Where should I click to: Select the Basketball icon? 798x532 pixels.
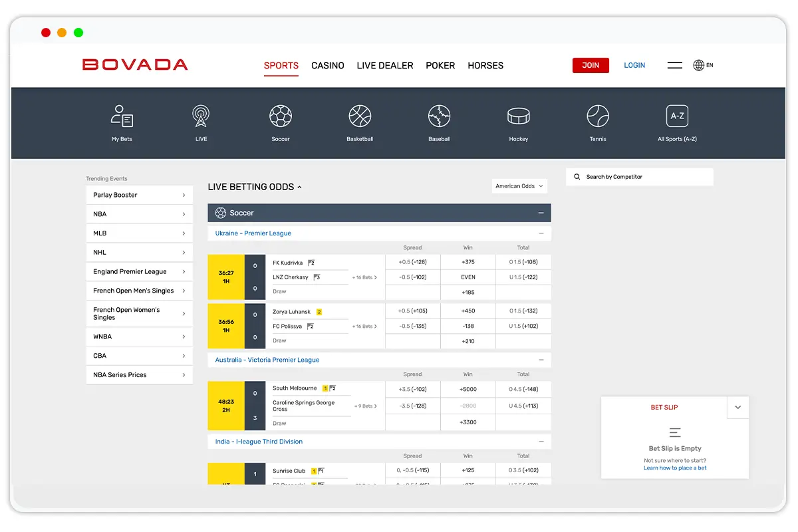(360, 116)
